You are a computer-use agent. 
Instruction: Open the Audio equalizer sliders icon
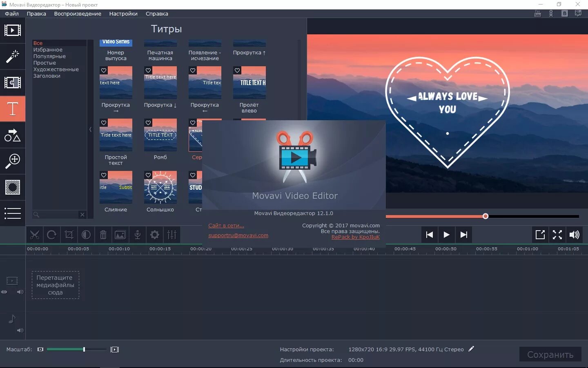coord(172,235)
